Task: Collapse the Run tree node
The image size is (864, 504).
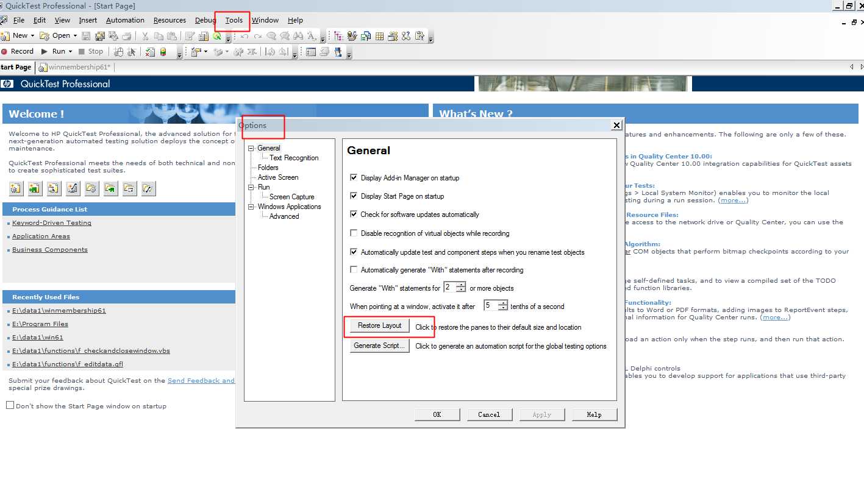Action: (251, 187)
